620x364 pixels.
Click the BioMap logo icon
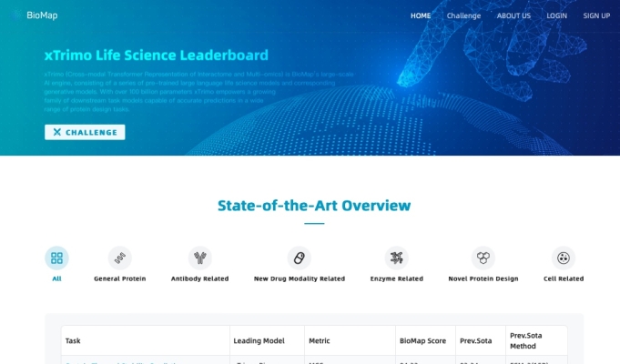(x=16, y=15)
